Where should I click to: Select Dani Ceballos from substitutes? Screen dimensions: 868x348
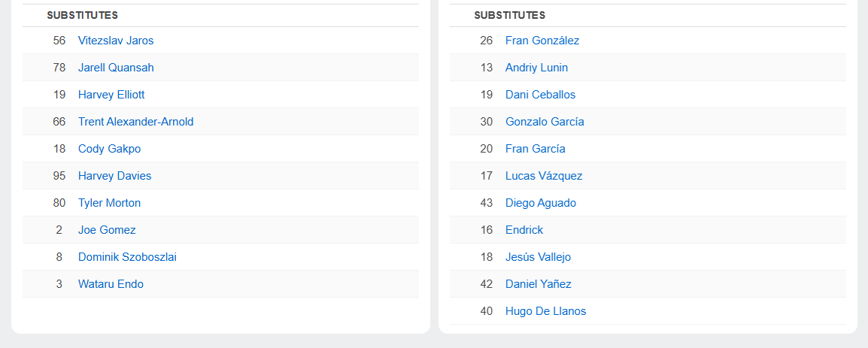(x=540, y=95)
